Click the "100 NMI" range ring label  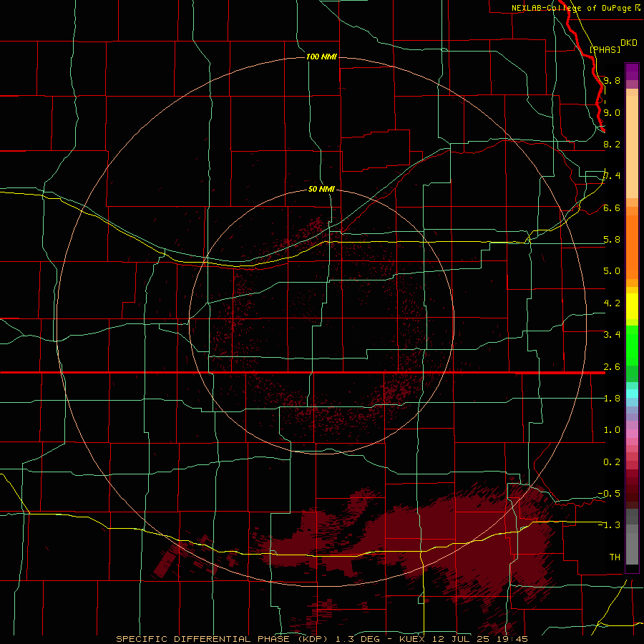(x=321, y=57)
